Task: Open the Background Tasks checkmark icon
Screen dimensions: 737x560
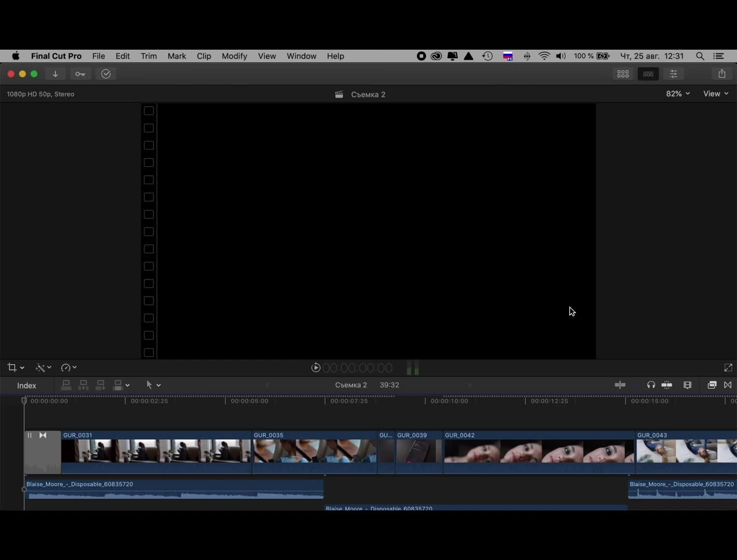Action: pyautogui.click(x=106, y=74)
